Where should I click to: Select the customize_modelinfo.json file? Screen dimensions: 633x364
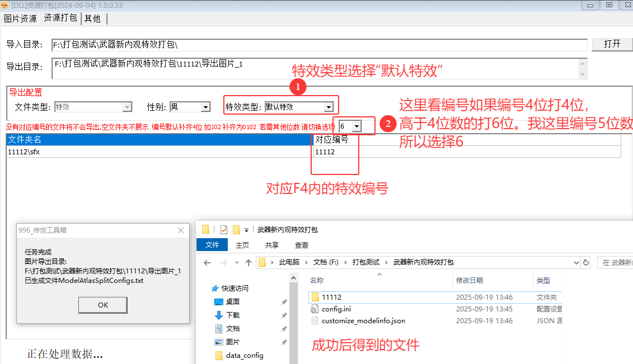coord(363,321)
